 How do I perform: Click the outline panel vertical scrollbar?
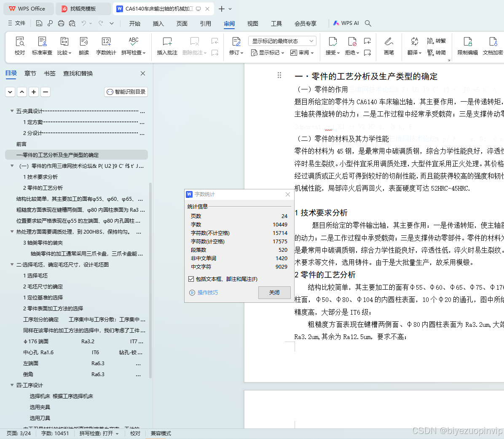(150, 280)
